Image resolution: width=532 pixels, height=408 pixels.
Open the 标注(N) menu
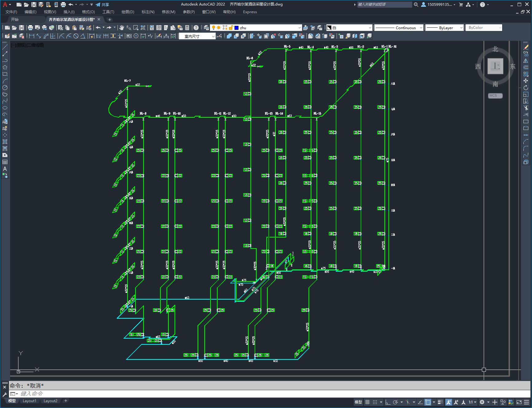[148, 12]
